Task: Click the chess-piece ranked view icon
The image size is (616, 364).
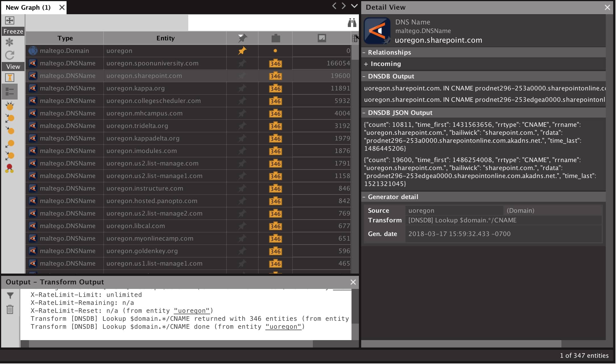Action: (10, 78)
